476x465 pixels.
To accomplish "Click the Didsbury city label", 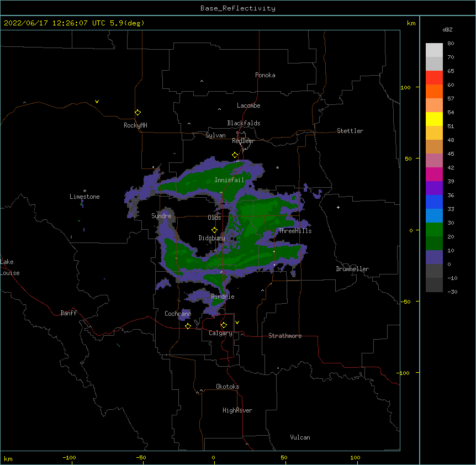I will coord(211,238).
